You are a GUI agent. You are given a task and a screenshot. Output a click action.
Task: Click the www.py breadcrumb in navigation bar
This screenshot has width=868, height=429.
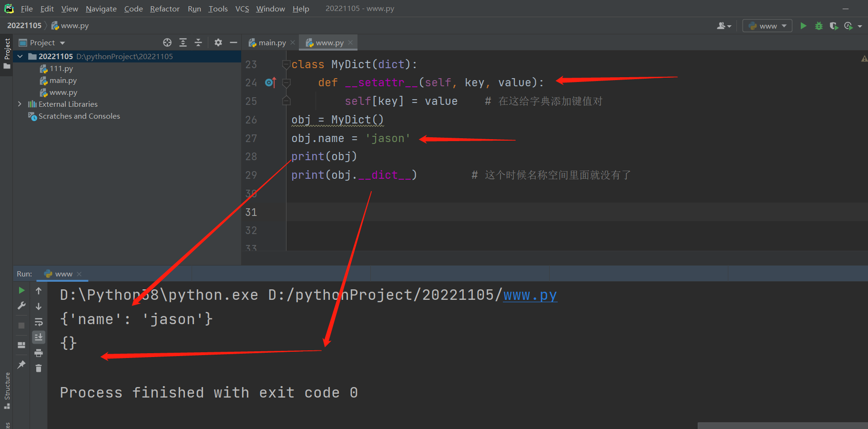tap(70, 26)
